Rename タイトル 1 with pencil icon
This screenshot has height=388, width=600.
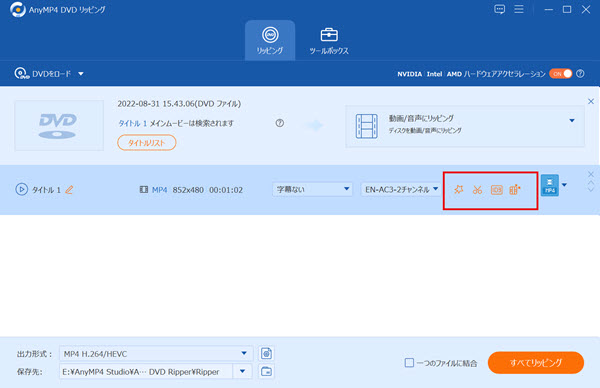(69, 189)
